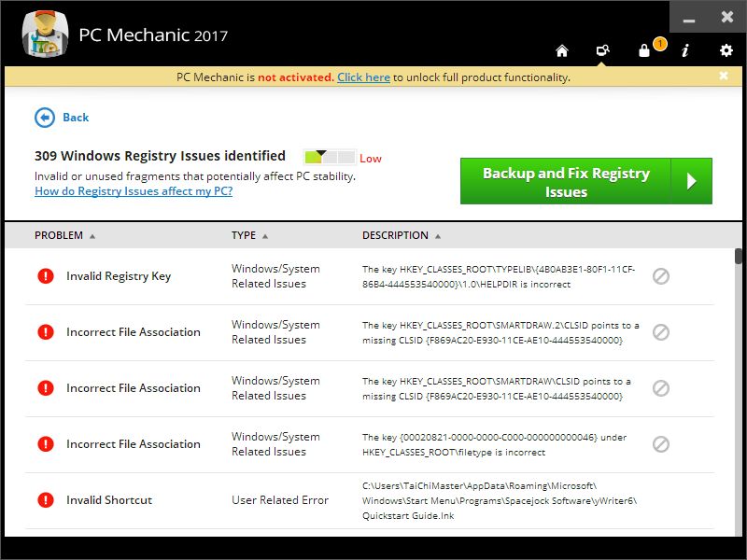This screenshot has width=747, height=560.
Task: Open the info icon in header
Action: point(685,50)
